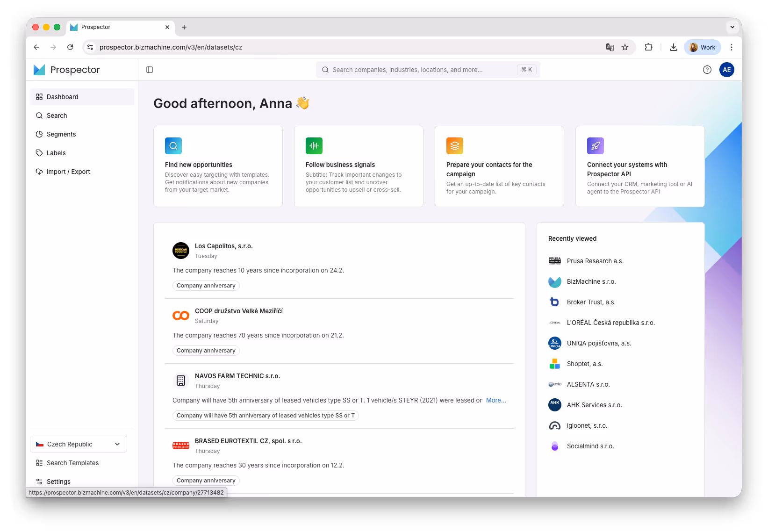
Task: Open Import / Export in the sidebar
Action: (x=82, y=172)
